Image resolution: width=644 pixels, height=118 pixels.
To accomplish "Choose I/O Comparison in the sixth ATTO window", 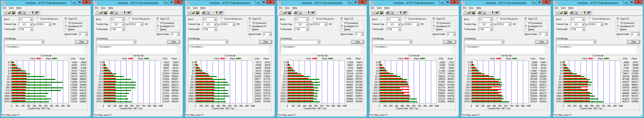I will pyautogui.click(x=526, y=23).
